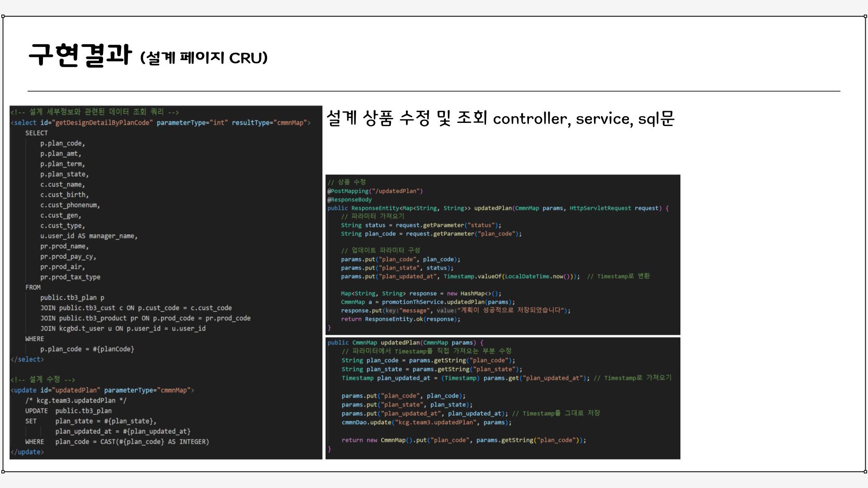
Task: Click the comment '// 업데이트 파라미터 구성'
Action: (x=381, y=250)
